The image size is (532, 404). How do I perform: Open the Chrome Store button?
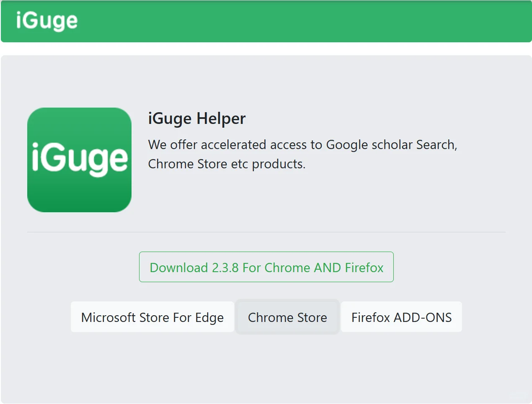[287, 317]
